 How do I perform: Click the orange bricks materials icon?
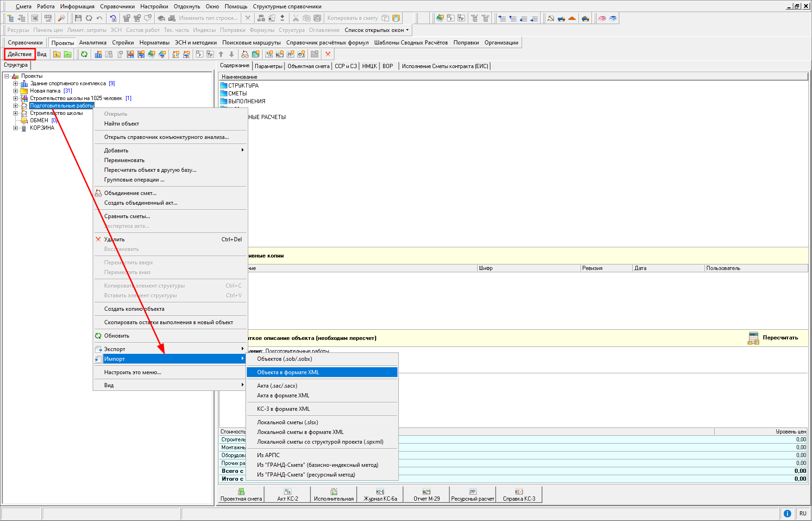pyautogui.click(x=572, y=18)
